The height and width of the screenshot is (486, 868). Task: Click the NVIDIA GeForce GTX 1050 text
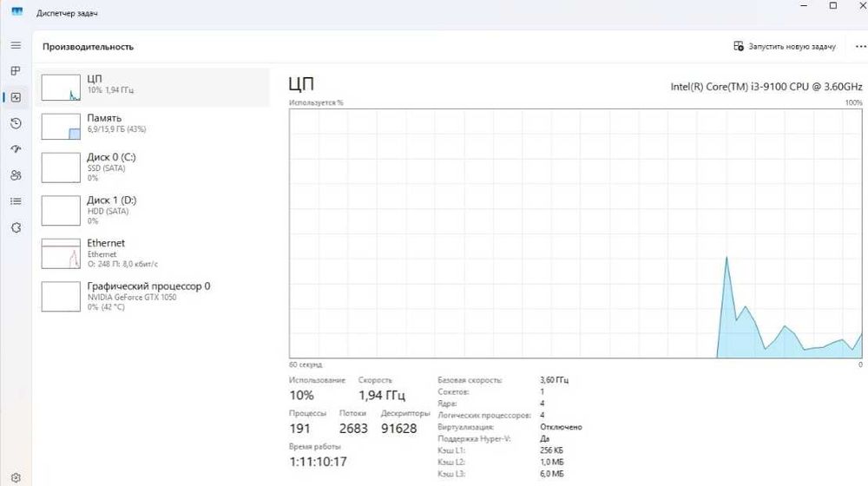pos(132,298)
